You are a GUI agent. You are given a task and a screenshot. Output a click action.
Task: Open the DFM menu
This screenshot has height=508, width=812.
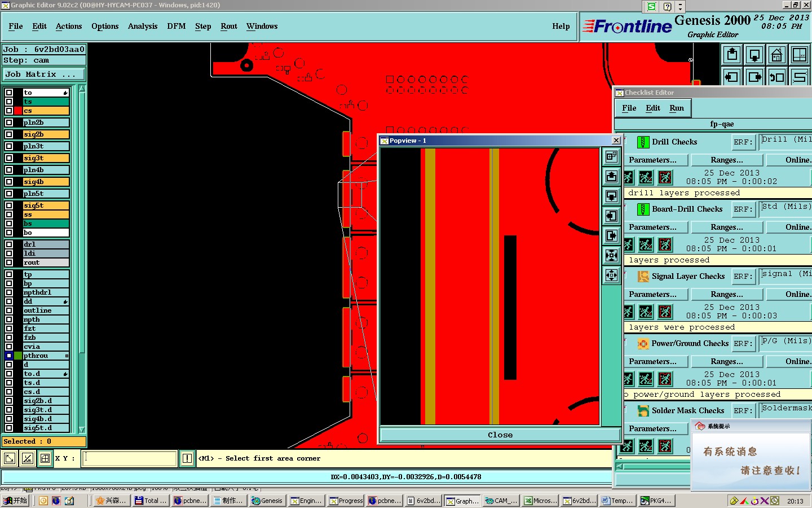coord(176,27)
